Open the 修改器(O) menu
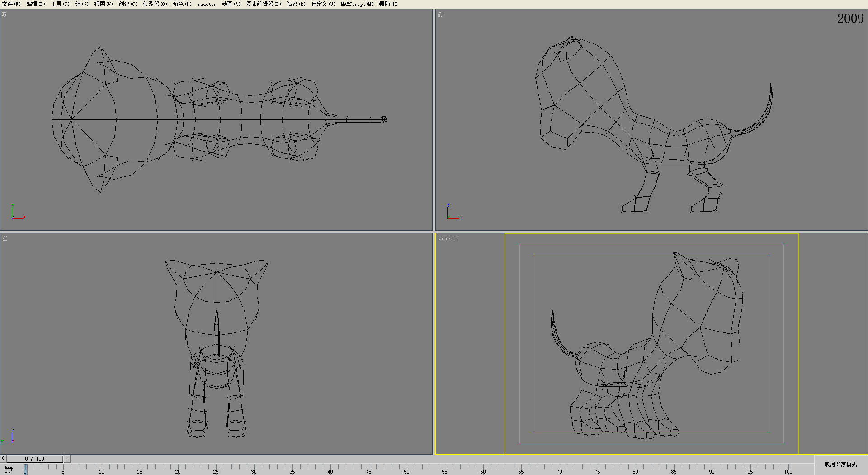Viewport: 868px width, 475px height. click(x=155, y=4)
